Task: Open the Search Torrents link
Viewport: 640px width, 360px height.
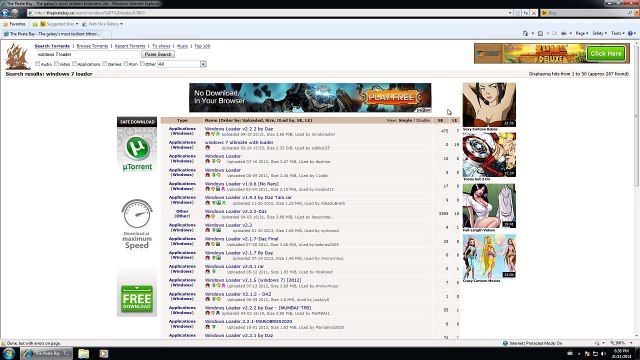Action: pyautogui.click(x=52, y=46)
